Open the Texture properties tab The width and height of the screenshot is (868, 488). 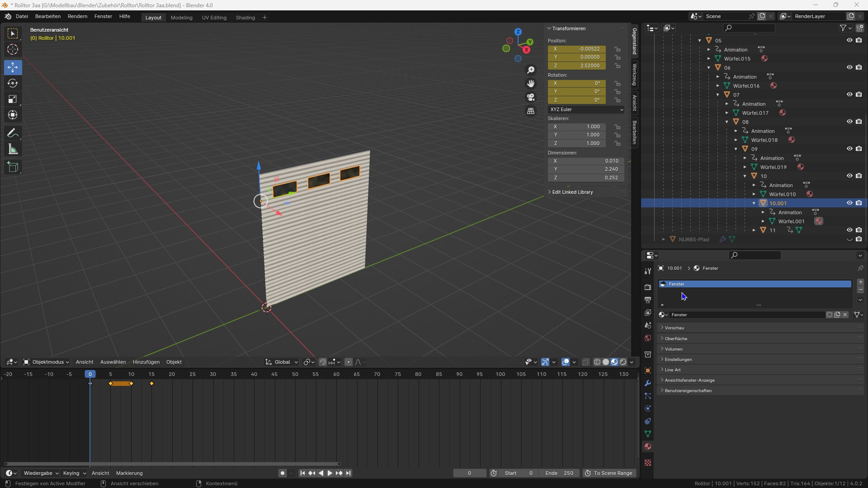tap(648, 463)
